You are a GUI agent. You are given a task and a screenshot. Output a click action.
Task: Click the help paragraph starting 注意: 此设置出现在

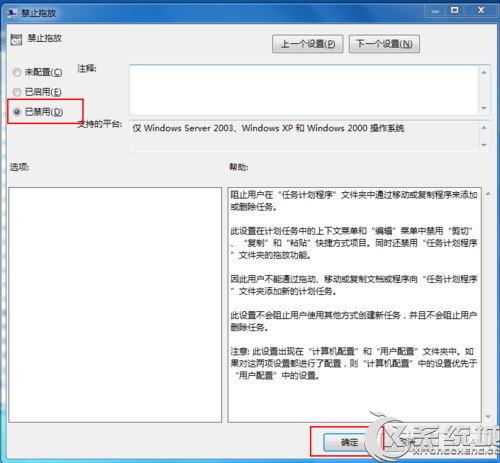tap(354, 363)
